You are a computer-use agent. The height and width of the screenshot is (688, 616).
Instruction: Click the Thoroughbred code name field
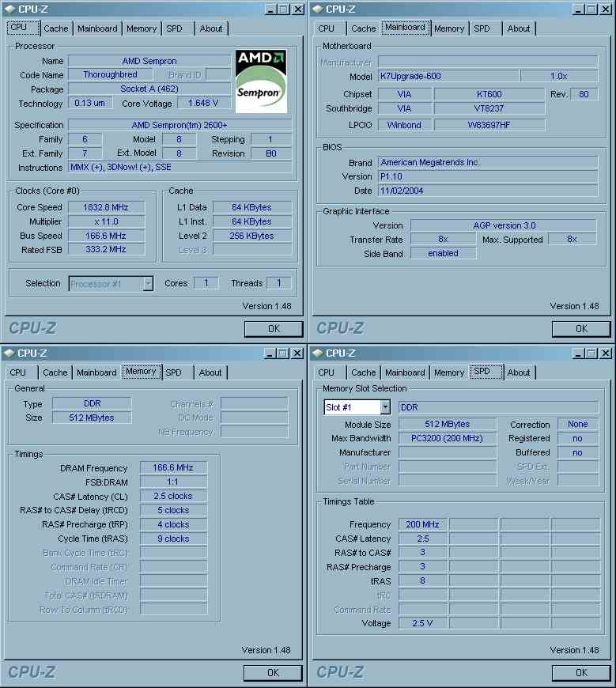point(111,74)
